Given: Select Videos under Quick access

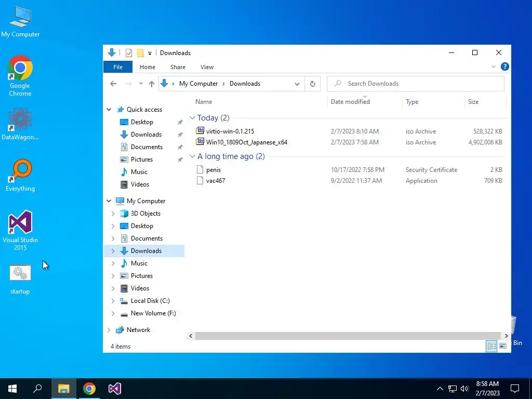Looking at the screenshot, I should tap(140, 184).
